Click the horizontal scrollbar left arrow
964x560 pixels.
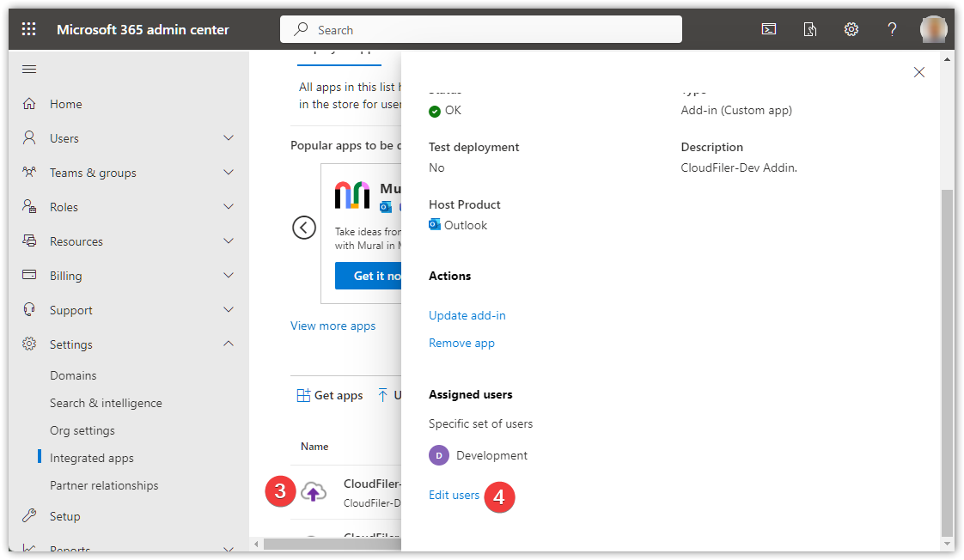tap(256, 544)
